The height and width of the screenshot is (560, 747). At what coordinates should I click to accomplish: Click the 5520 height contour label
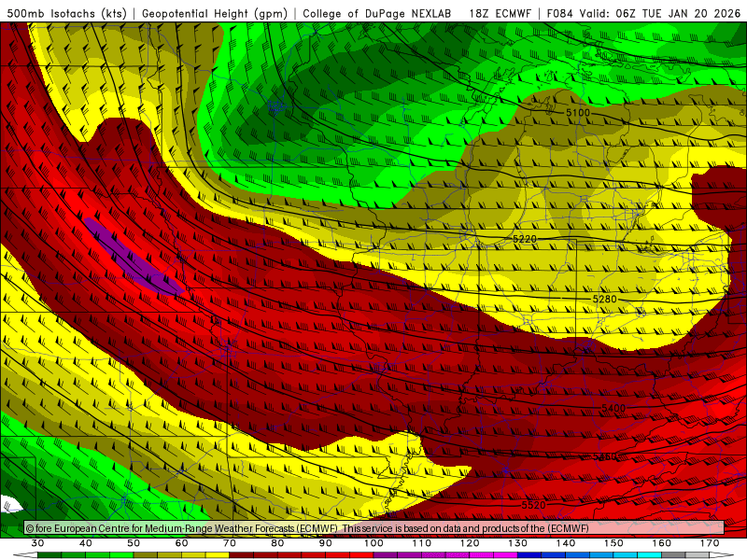click(x=533, y=505)
